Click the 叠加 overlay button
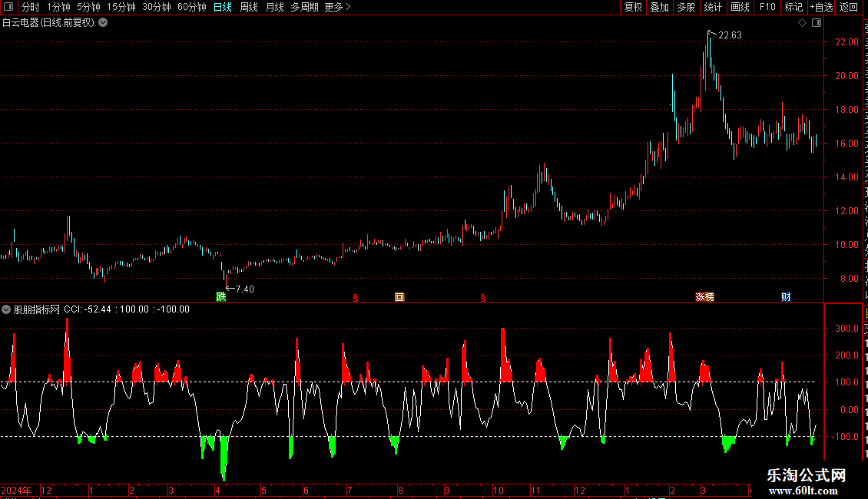This screenshot has height=499, width=868. click(659, 7)
